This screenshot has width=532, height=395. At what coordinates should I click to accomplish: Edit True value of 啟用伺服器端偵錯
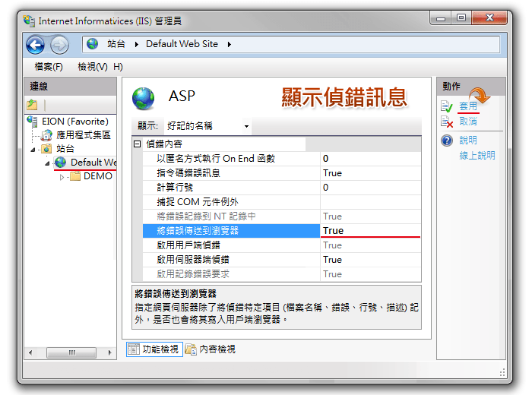pos(371,260)
